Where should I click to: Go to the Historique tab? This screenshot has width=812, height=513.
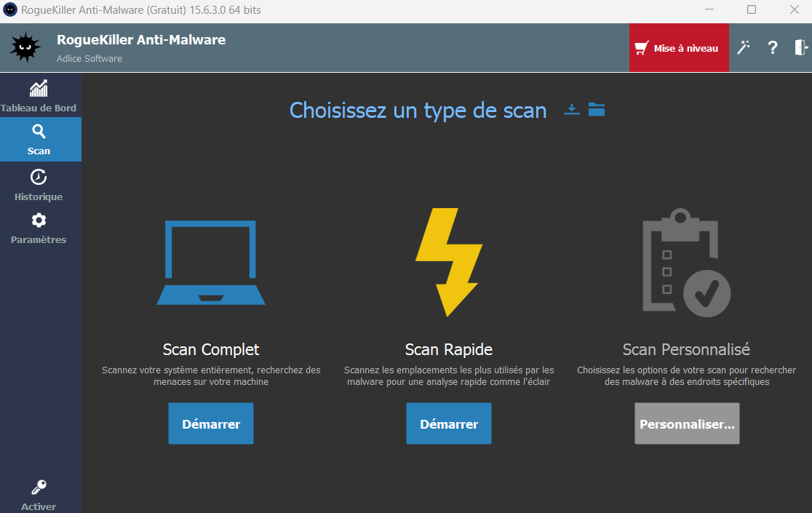pyautogui.click(x=39, y=184)
